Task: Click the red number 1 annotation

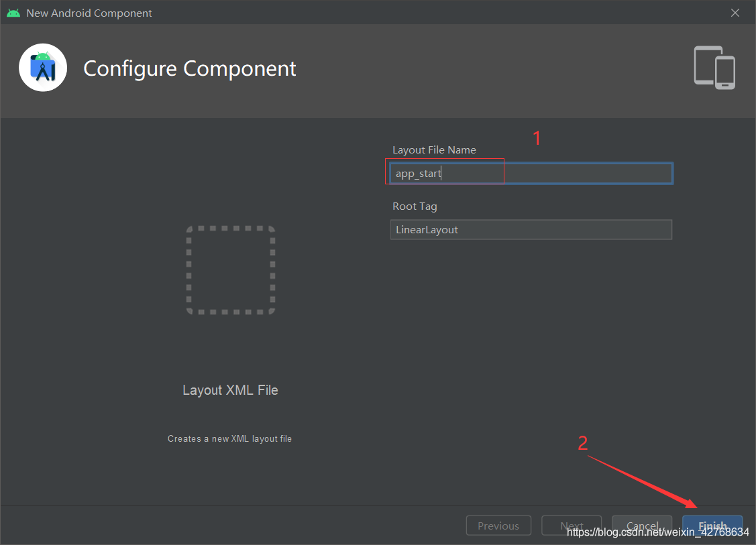Action: pyautogui.click(x=537, y=138)
